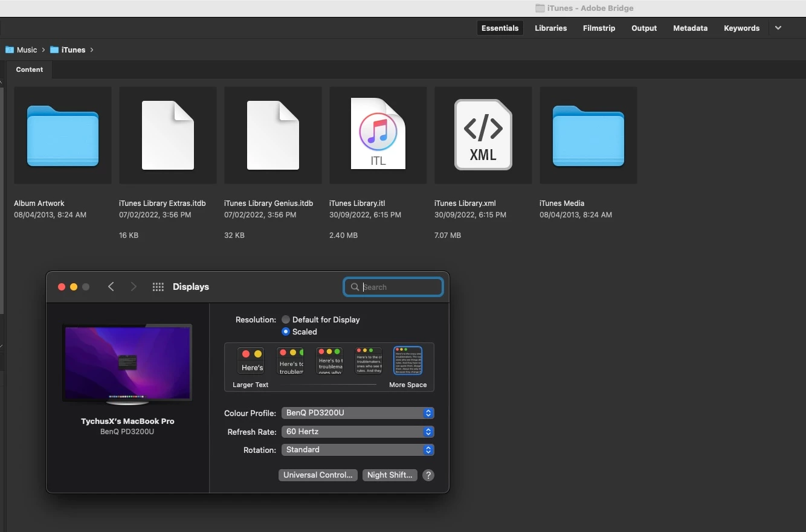
Task: Click the 7.07 MB file size text
Action: pos(448,236)
